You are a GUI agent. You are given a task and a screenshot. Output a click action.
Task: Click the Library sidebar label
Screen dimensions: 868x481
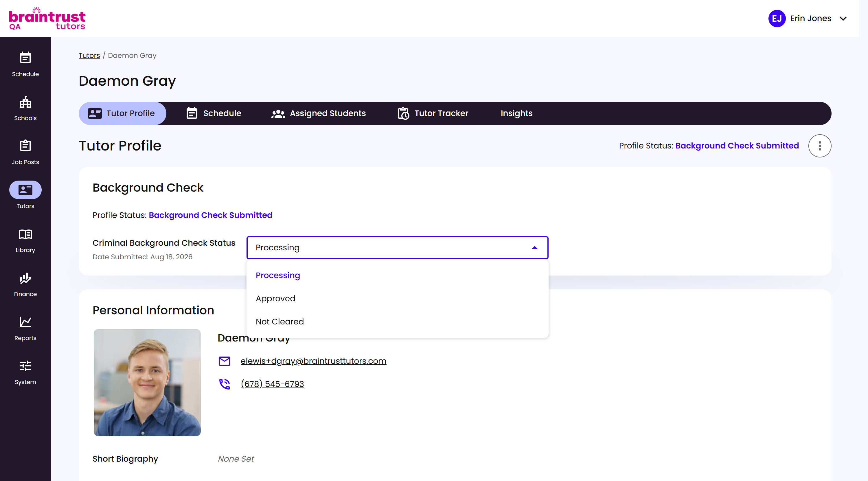coord(25,250)
